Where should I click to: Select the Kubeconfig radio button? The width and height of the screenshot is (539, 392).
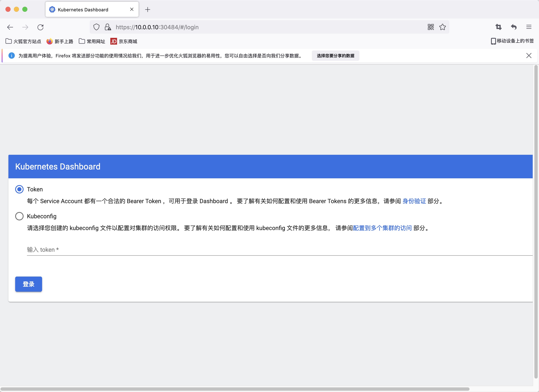[19, 216]
